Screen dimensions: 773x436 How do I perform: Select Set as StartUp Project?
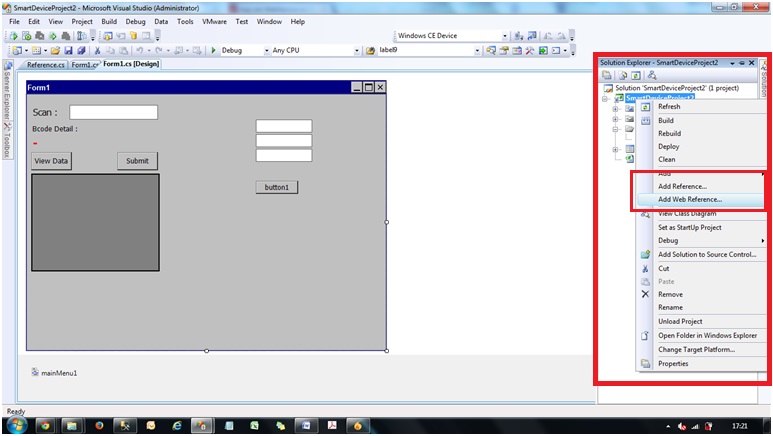click(700, 227)
